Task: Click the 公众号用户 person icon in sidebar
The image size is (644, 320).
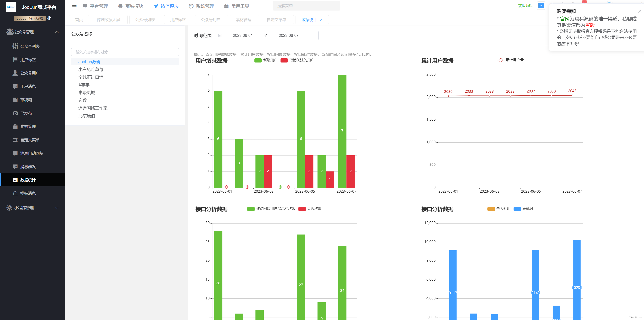Action: coord(15,73)
